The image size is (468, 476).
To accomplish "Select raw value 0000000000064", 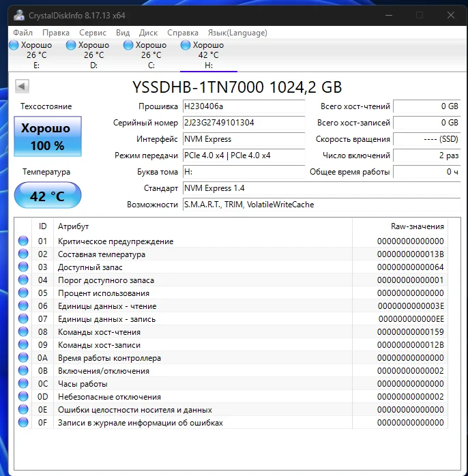I will [x=410, y=267].
